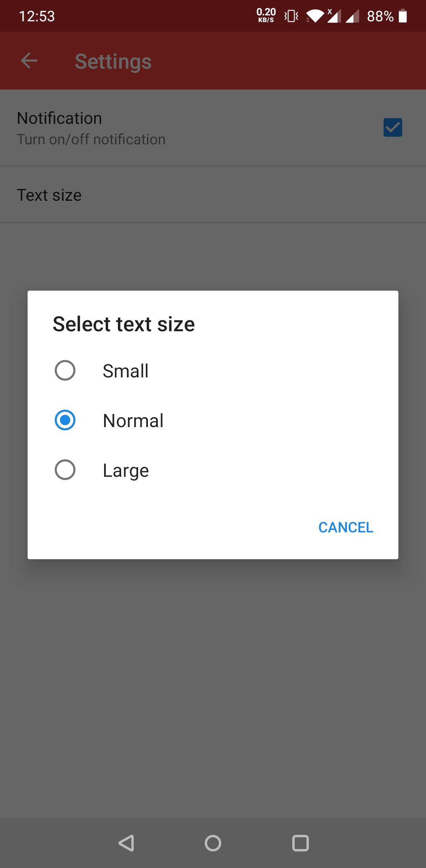Toggle the Notification checkbox
Image resolution: width=426 pixels, height=868 pixels.
click(x=392, y=127)
